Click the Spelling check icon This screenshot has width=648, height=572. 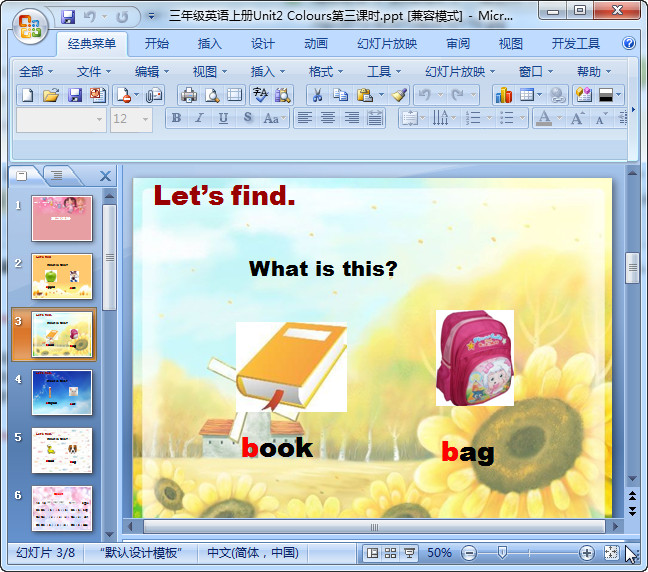(260, 95)
